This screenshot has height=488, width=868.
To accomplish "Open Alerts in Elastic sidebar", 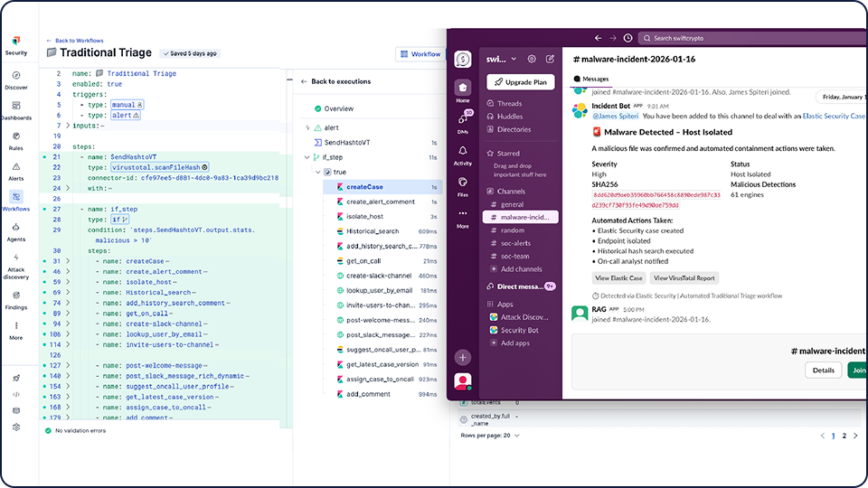I will [x=16, y=172].
